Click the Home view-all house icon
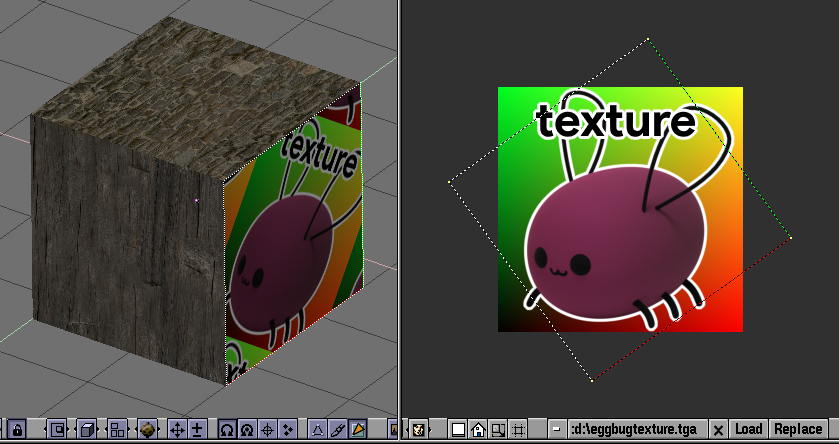This screenshot has width=839, height=444. pos(478,429)
